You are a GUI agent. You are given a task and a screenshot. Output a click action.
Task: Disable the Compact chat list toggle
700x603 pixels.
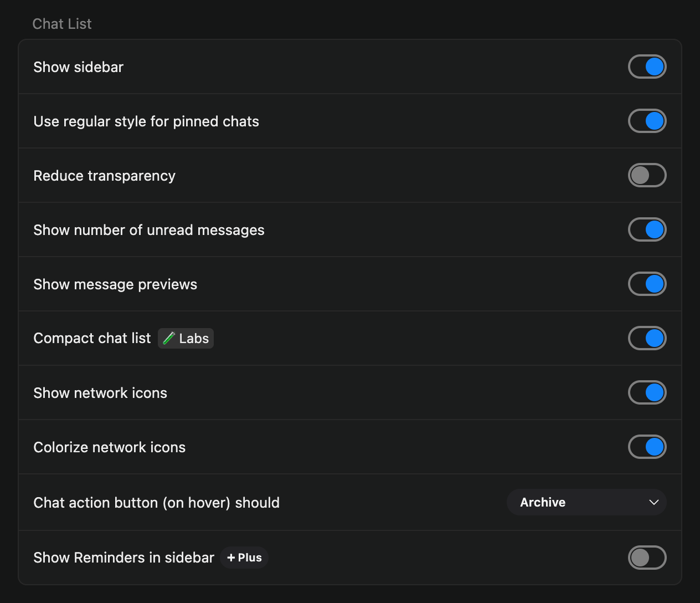[647, 338]
